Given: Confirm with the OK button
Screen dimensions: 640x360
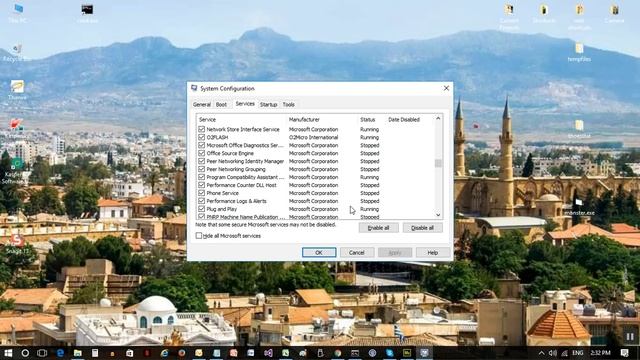Looking at the screenshot, I should coord(319,252).
